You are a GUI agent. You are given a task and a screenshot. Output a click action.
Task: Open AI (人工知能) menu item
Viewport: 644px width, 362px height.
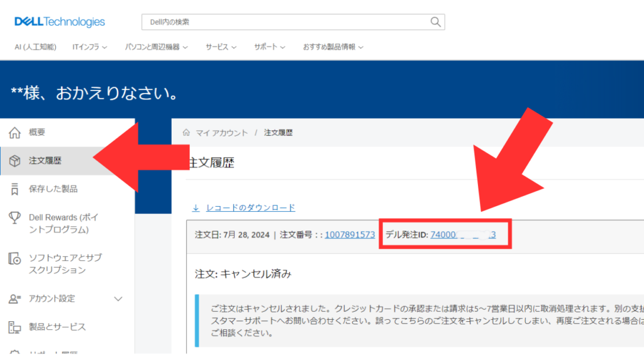click(35, 47)
